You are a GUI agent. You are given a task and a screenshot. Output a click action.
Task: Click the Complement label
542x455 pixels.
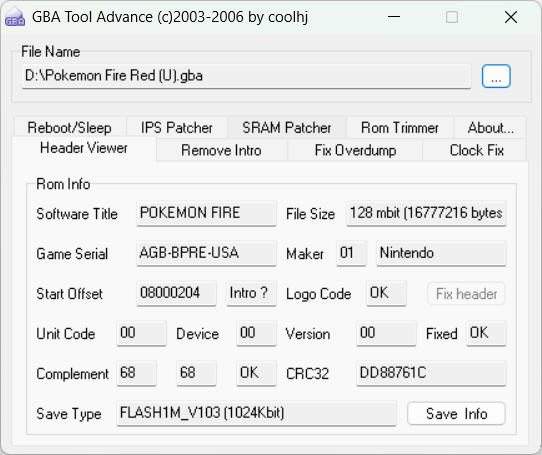pos(72,374)
